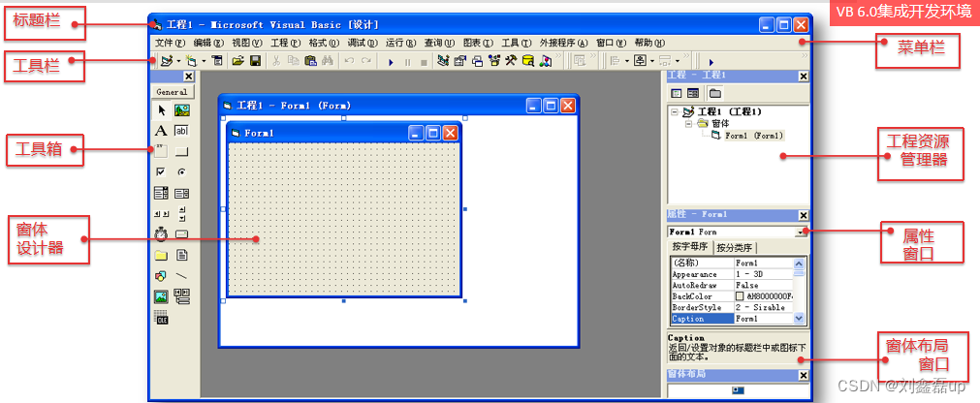This screenshot has width=980, height=403.
Task: Select the DirListBox folder control in toolbox
Action: [161, 255]
